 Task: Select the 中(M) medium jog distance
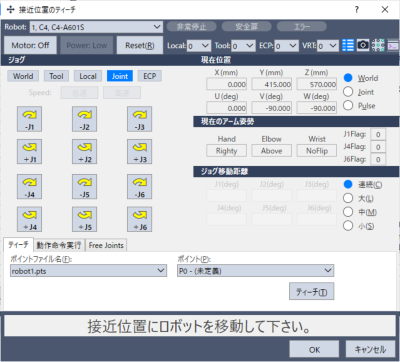coord(348,212)
